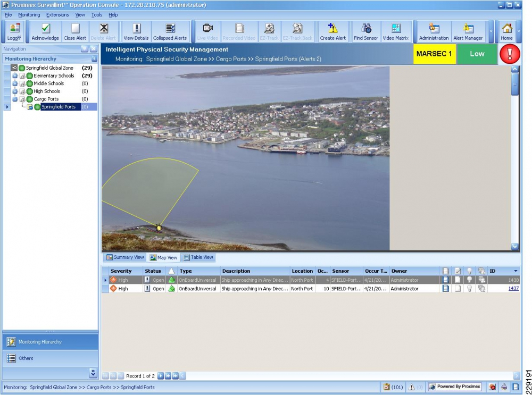Collapse the Cargo Ports tree node

[x=15, y=99]
